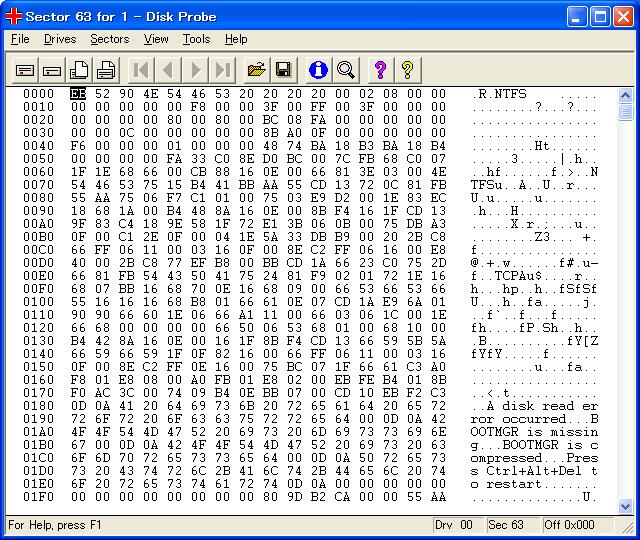Viewport: 640px width, 540px height.
Task: Click the purple question mark help icon
Action: pos(380,70)
